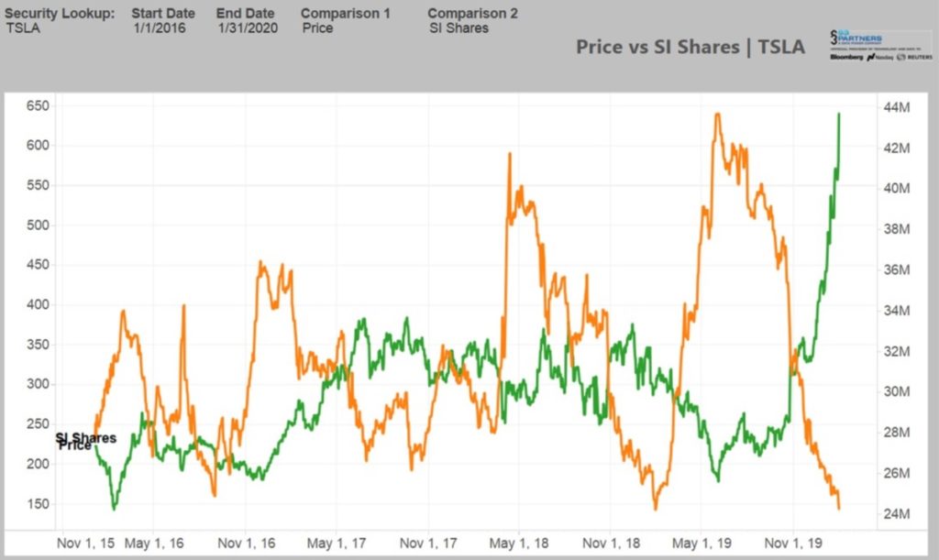Screen dimensions: 939x560
Task: Click the 150 tick on the price axis
Action: point(38,504)
